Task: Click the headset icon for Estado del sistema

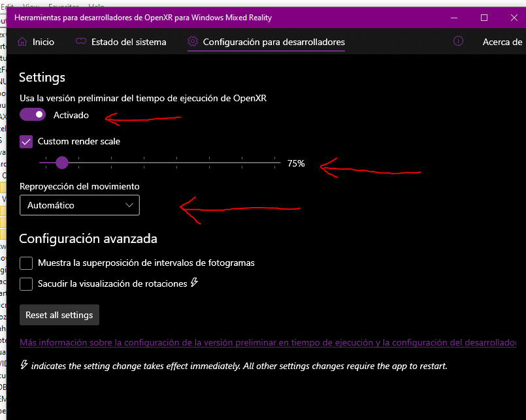Action: (81, 41)
